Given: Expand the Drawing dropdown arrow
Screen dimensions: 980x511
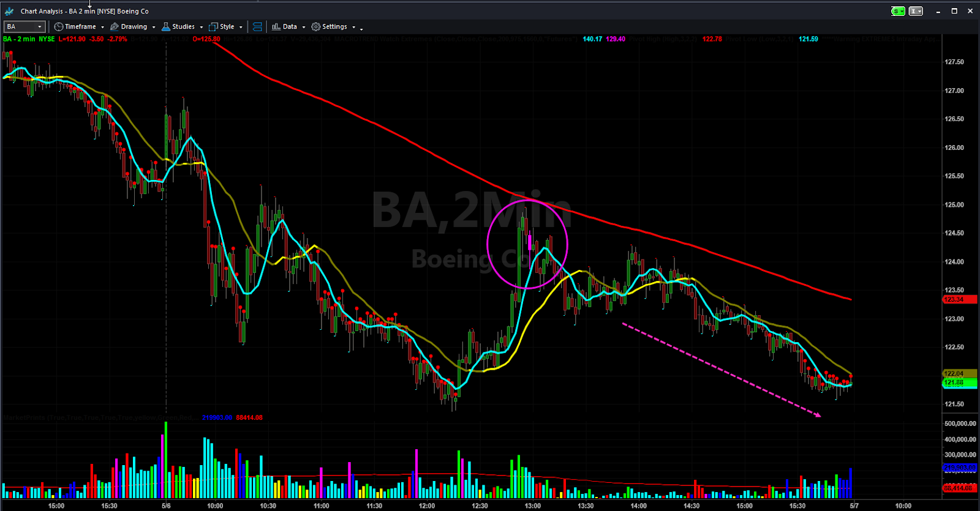Looking at the screenshot, I should [x=154, y=27].
